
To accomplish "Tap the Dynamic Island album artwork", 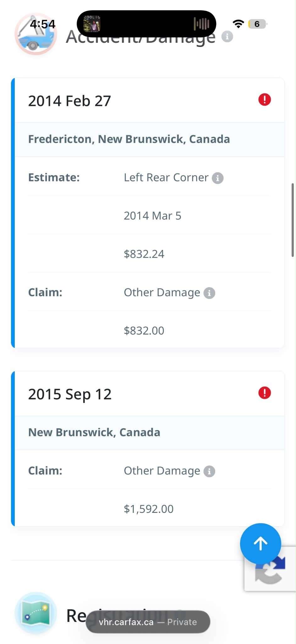I will (x=92, y=24).
